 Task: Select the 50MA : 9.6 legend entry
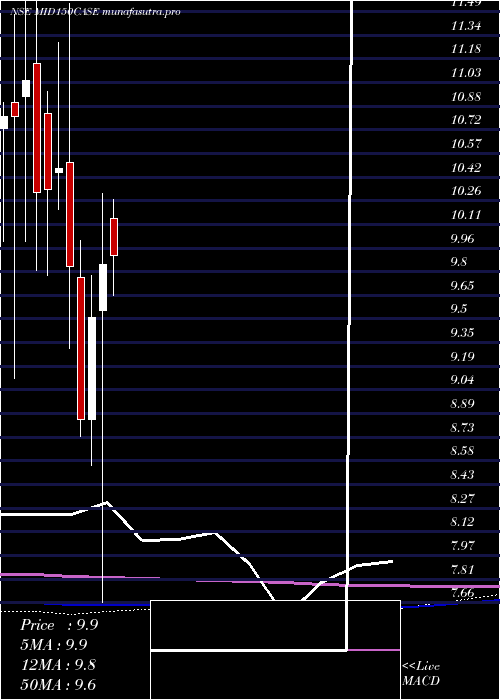click(58, 684)
